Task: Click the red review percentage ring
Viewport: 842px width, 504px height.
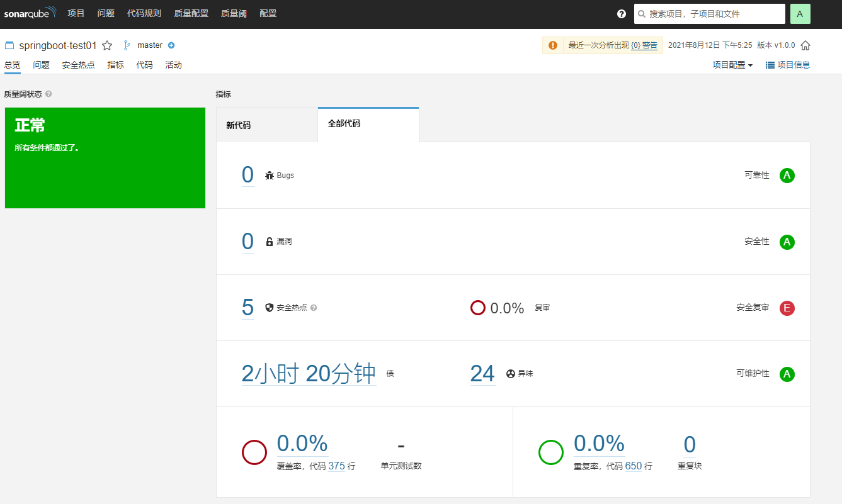Action: click(x=478, y=308)
